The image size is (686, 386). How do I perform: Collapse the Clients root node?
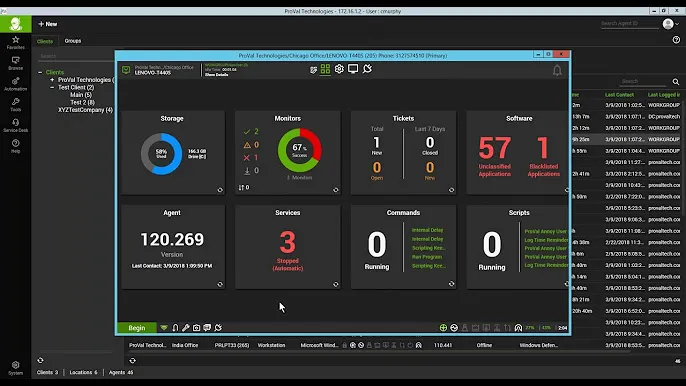(40, 72)
